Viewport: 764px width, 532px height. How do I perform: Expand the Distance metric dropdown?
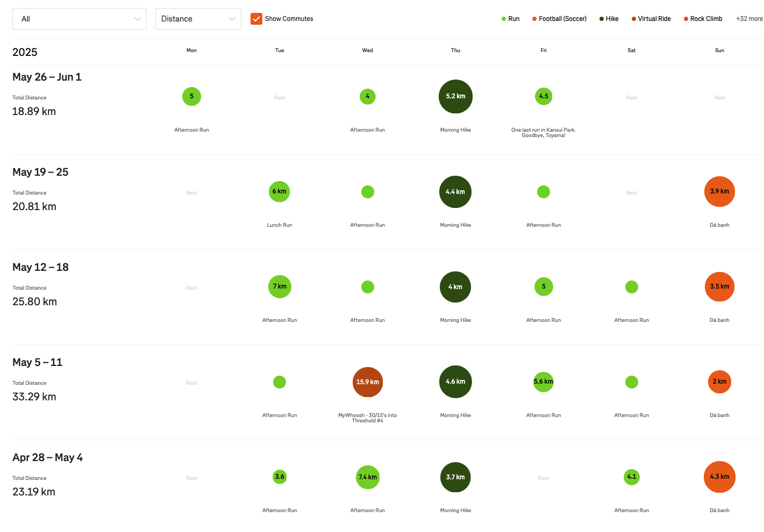pos(198,19)
